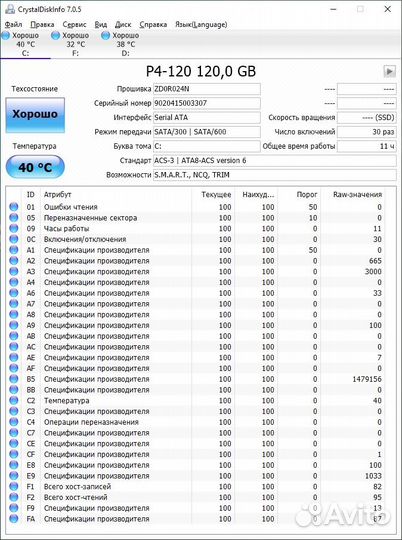Screen dimensions: 402x540
Task: Click the serial number field 9020415003307
Action: point(207,103)
